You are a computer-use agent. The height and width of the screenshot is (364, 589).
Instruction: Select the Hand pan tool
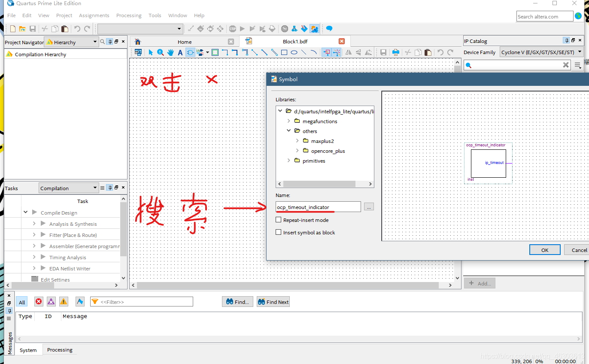pos(170,52)
